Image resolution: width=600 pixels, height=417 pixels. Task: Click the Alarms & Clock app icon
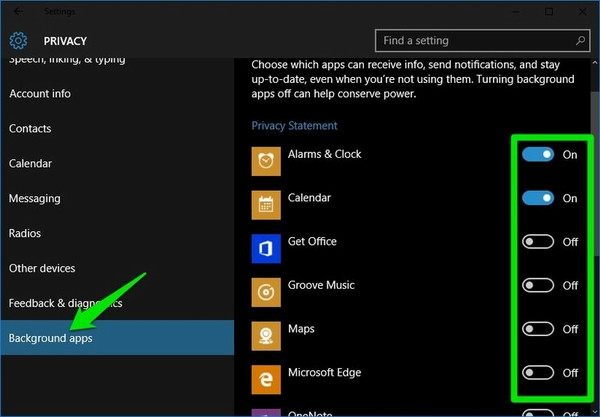(266, 161)
